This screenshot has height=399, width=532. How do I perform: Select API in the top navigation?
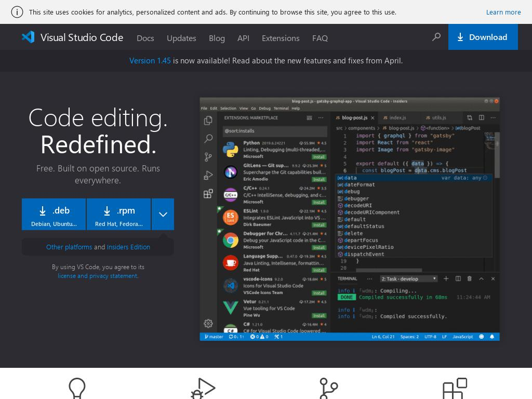pyautogui.click(x=243, y=38)
